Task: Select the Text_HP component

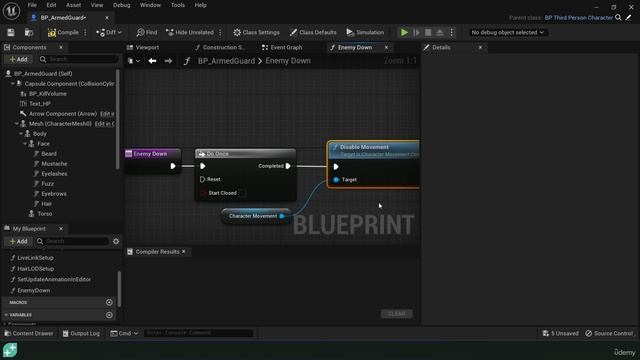Action: pyautogui.click(x=40, y=104)
